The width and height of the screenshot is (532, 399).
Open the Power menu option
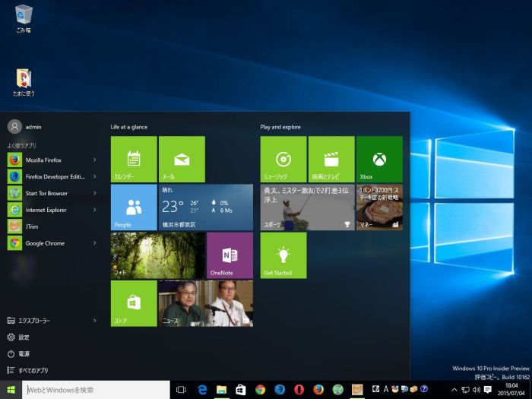coord(24,354)
